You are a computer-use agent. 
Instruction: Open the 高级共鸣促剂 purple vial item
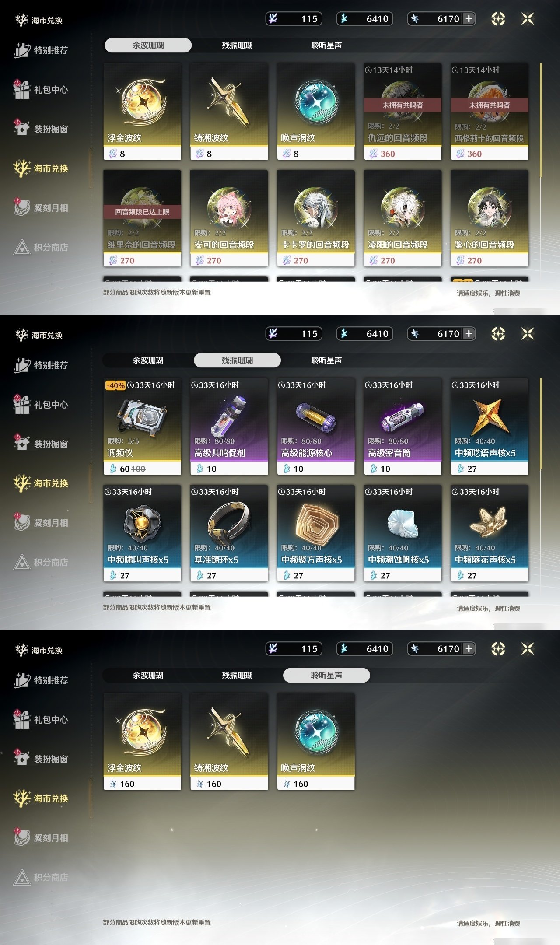(229, 427)
